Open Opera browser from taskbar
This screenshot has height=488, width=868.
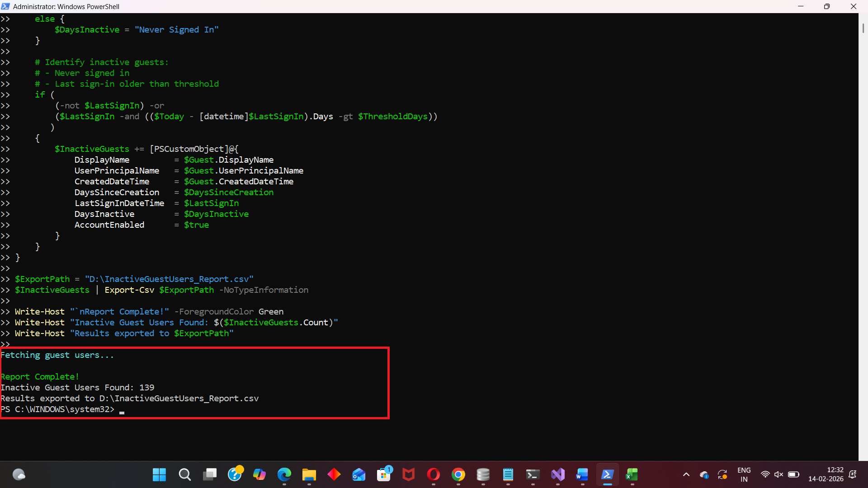[x=434, y=474]
